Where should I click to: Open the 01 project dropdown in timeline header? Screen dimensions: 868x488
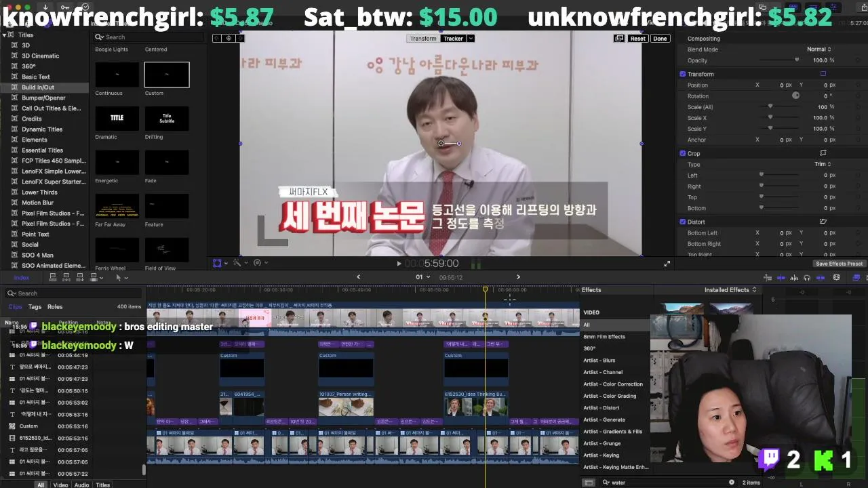pos(422,277)
